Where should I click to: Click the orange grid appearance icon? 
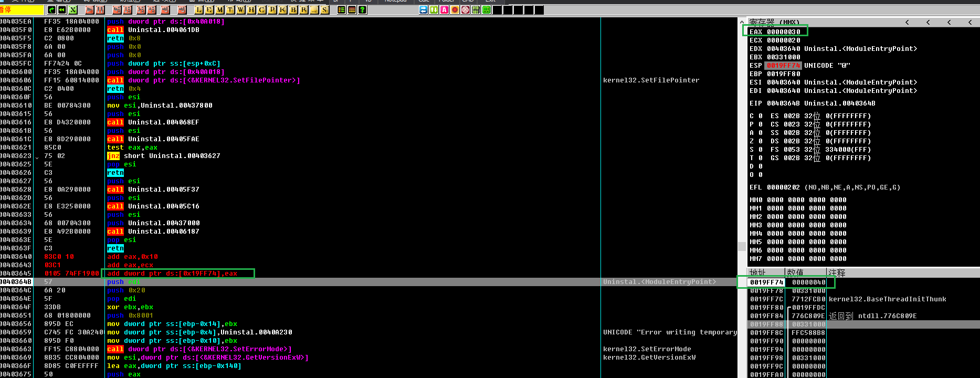(x=352, y=10)
